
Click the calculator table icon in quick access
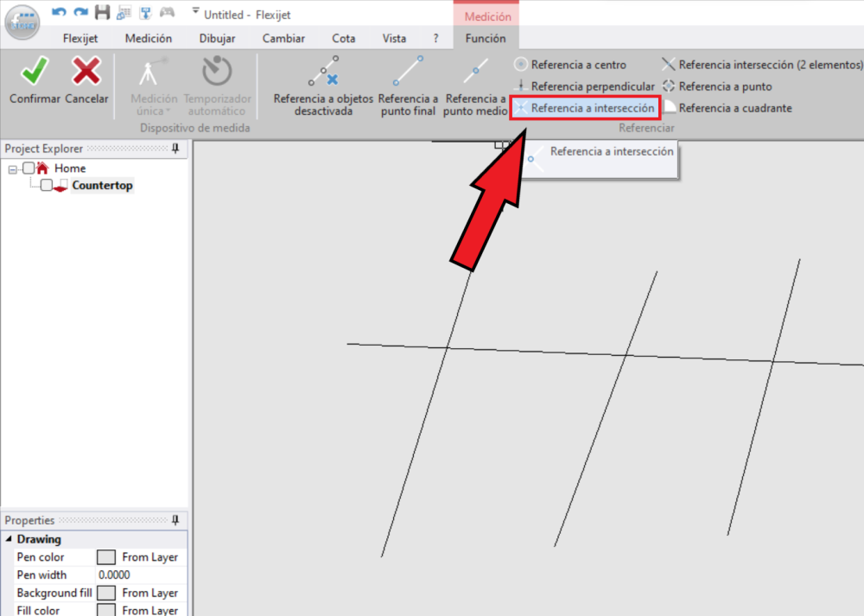(x=124, y=12)
